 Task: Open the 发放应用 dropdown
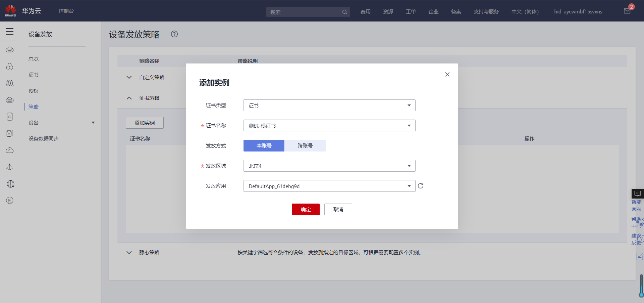click(x=329, y=186)
